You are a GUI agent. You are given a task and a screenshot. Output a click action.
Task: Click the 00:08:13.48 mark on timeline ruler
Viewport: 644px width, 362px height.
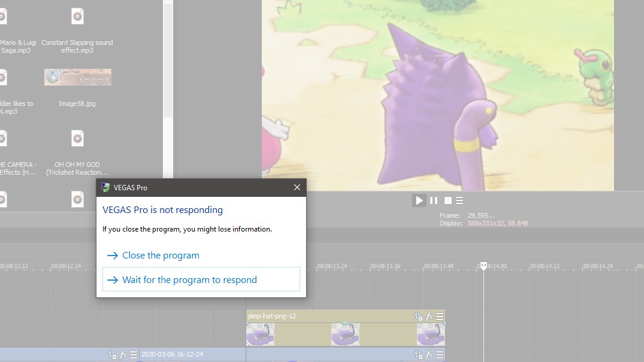[439, 266]
